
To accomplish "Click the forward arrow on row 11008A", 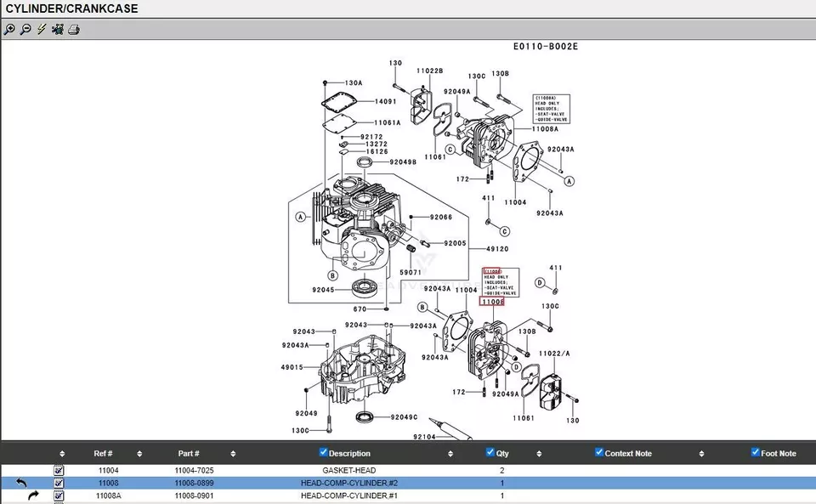I will [33, 496].
